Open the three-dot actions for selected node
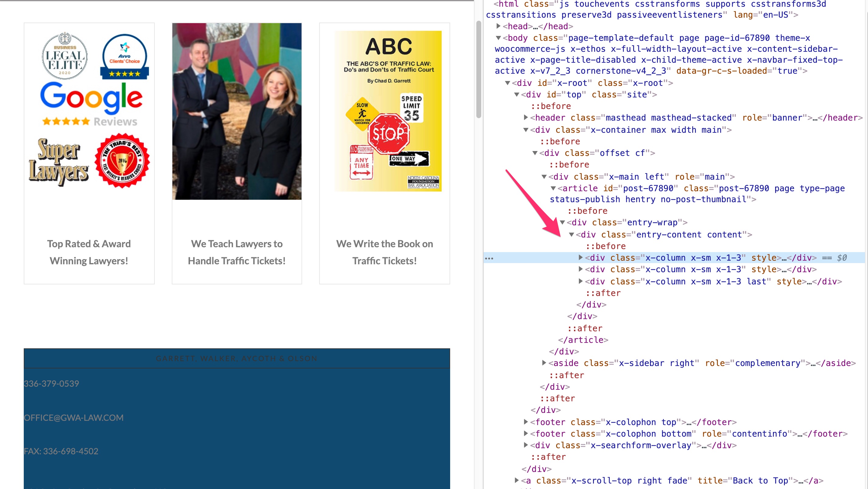The image size is (868, 489). tap(489, 258)
